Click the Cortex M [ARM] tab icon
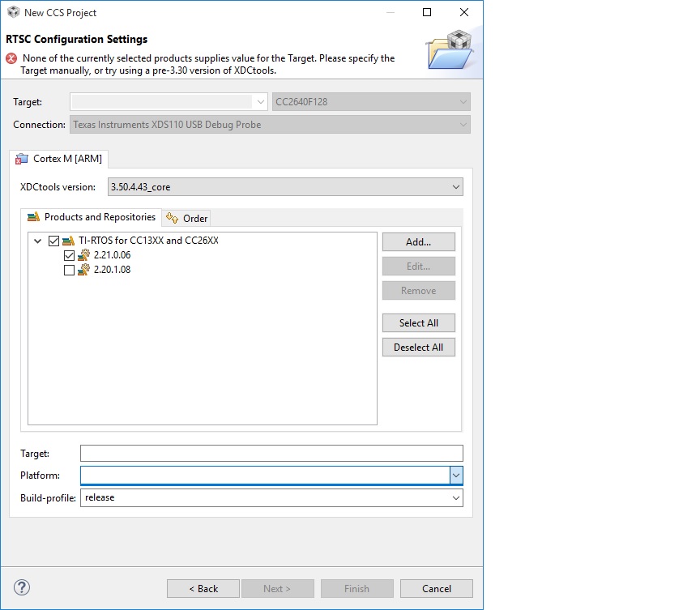The height and width of the screenshot is (610, 700). 21,159
